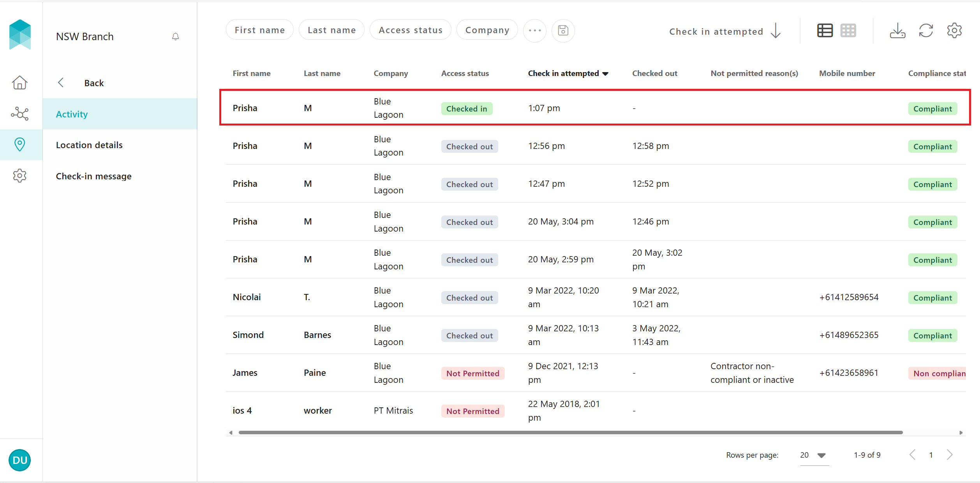Open table settings gear icon

[x=954, y=30]
